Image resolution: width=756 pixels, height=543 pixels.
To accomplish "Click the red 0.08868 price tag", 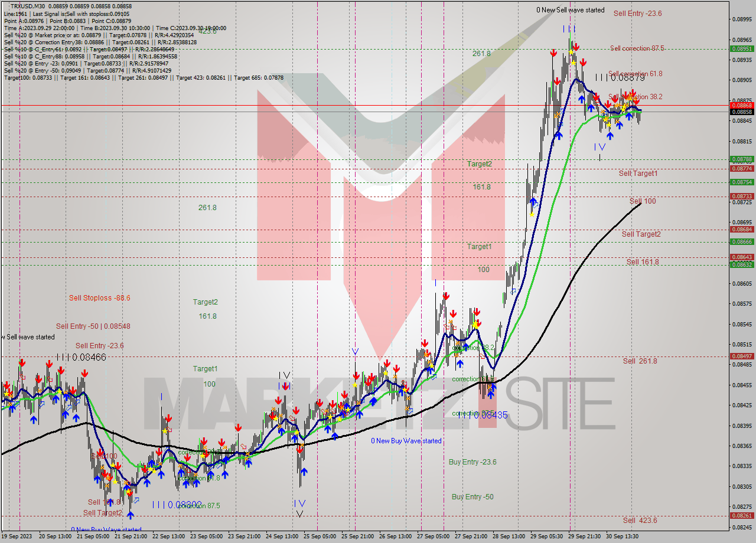I will pyautogui.click(x=742, y=105).
